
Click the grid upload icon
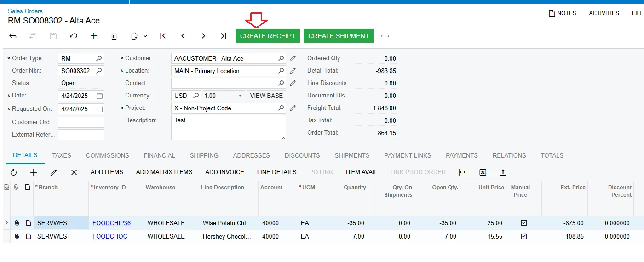pos(503,172)
